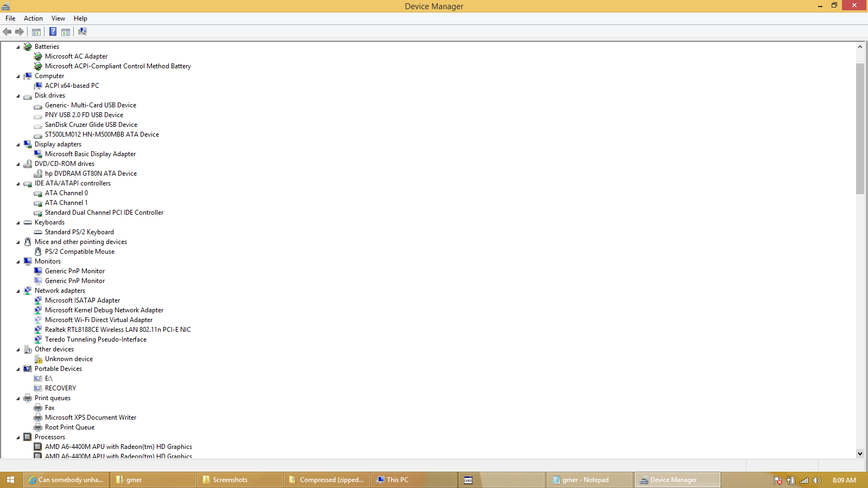
Task: Click the Help toolbar icon
Action: point(53,31)
